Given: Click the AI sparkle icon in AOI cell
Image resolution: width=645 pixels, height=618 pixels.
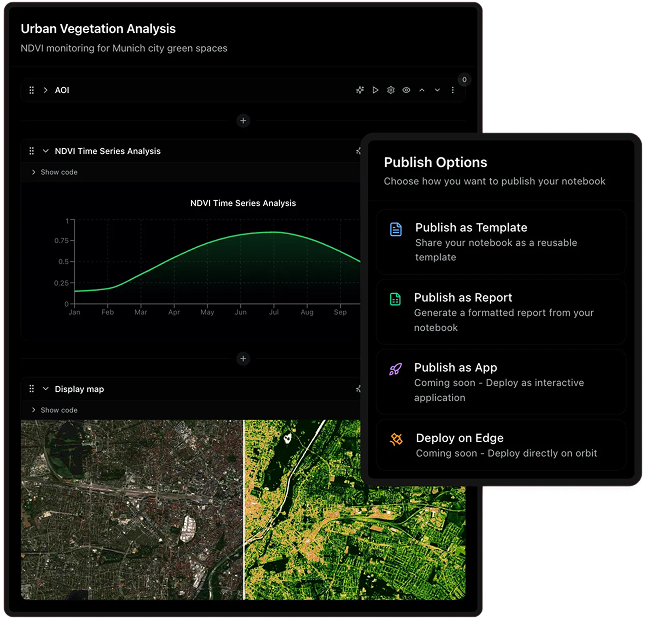Looking at the screenshot, I should [360, 90].
